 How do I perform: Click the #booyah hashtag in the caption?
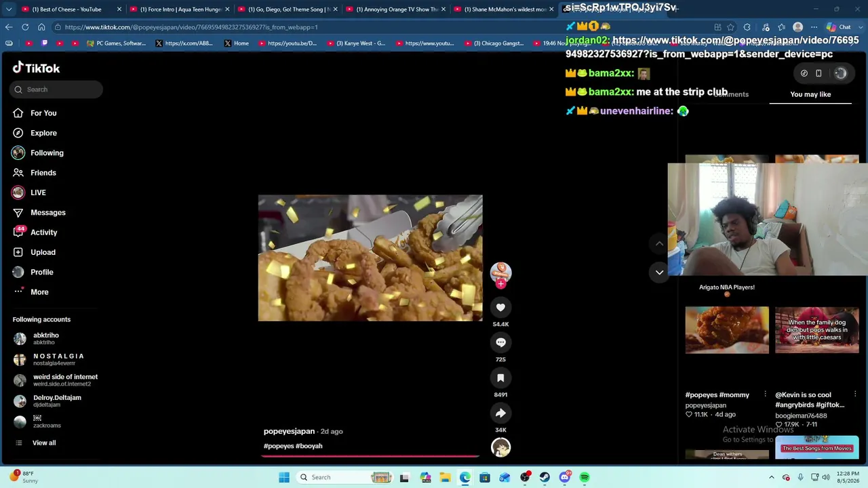309,446
